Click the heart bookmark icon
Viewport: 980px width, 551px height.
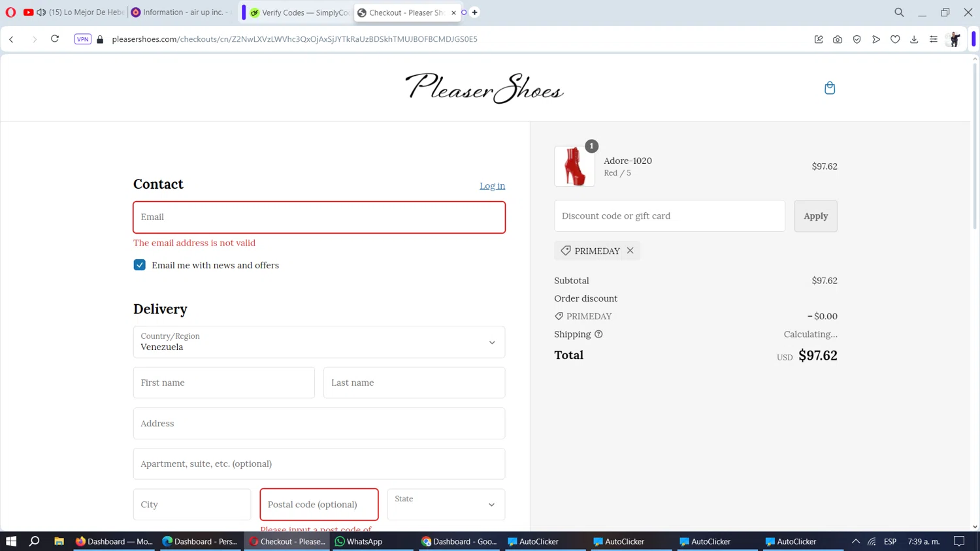click(895, 39)
